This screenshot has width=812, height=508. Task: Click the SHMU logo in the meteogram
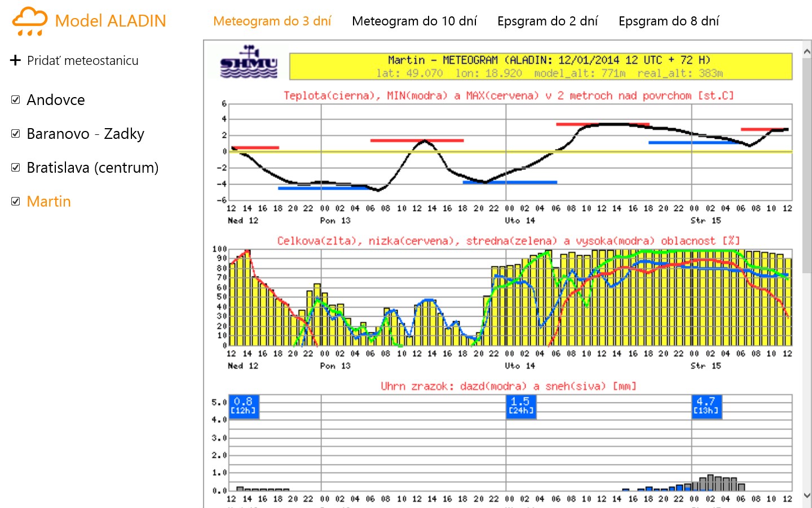[249, 63]
